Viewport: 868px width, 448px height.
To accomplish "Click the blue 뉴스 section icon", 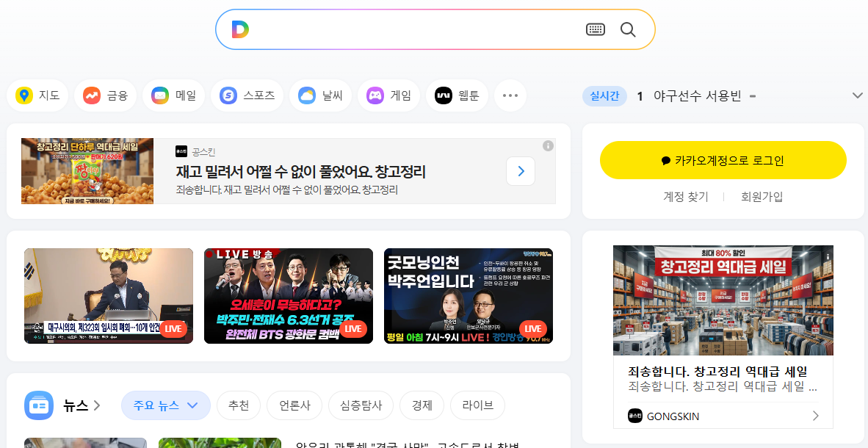I will coord(40,405).
